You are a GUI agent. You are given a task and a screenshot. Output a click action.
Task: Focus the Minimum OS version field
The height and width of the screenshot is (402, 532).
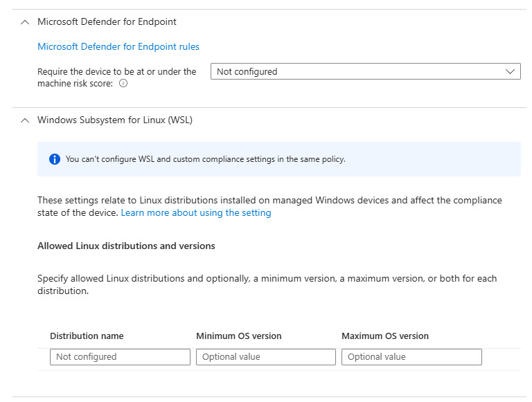(265, 357)
